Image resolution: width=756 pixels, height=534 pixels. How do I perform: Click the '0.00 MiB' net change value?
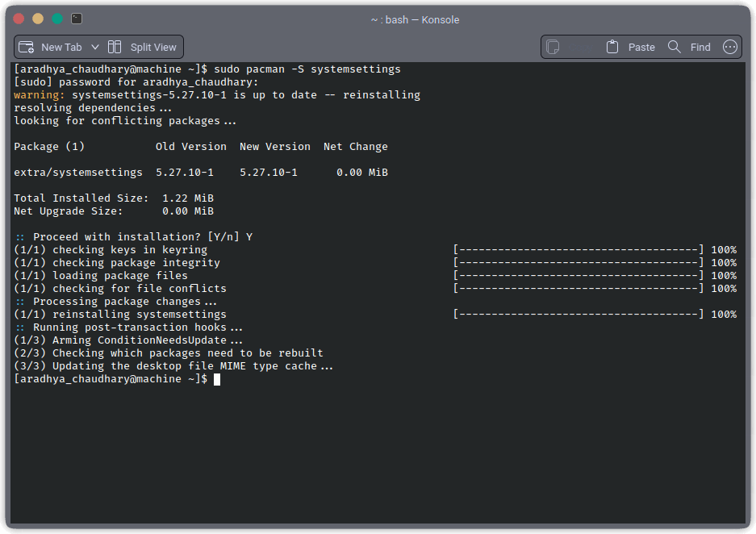pyautogui.click(x=362, y=173)
